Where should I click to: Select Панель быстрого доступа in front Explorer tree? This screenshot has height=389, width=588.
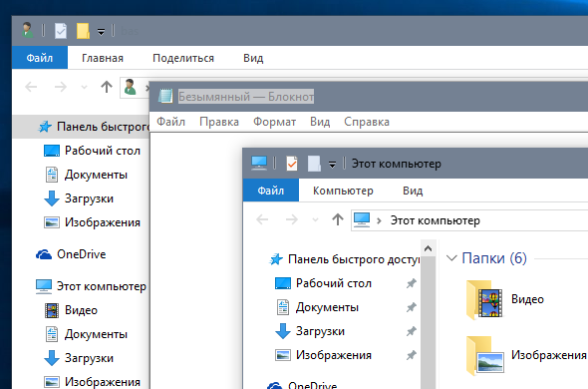click(344, 259)
